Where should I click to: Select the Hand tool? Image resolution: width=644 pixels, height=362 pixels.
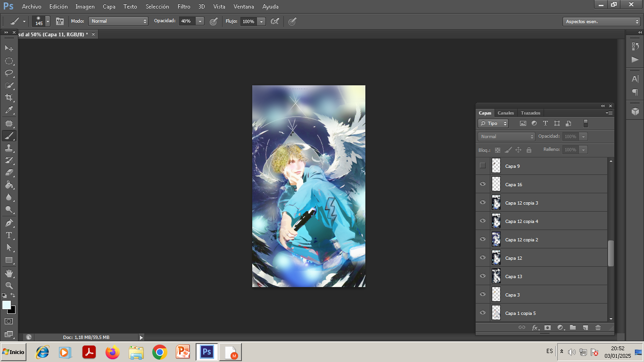pos(9,273)
